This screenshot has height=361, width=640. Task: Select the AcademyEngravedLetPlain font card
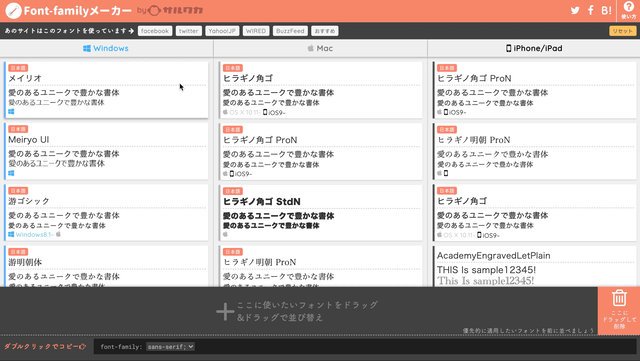click(x=535, y=266)
